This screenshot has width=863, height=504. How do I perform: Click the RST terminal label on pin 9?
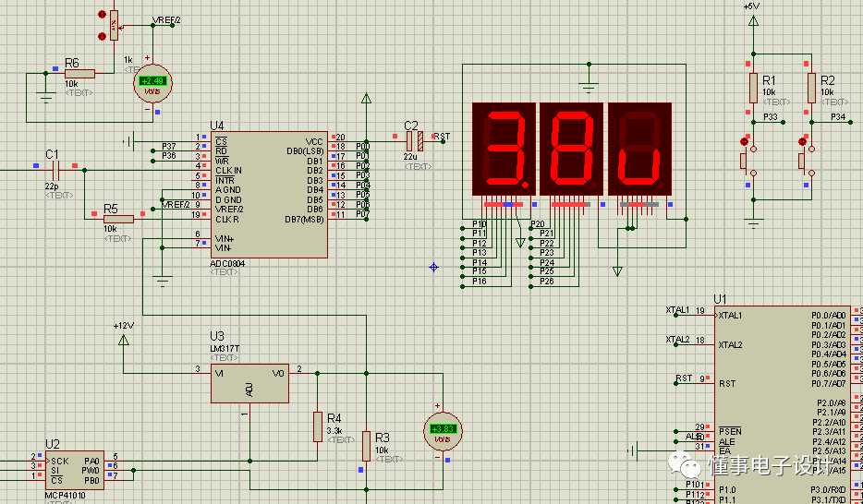click(684, 378)
